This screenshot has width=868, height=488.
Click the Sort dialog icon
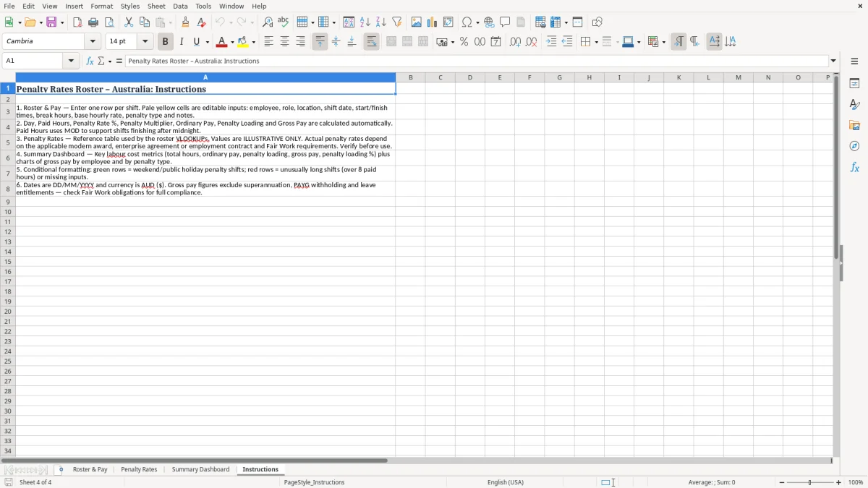click(x=349, y=22)
